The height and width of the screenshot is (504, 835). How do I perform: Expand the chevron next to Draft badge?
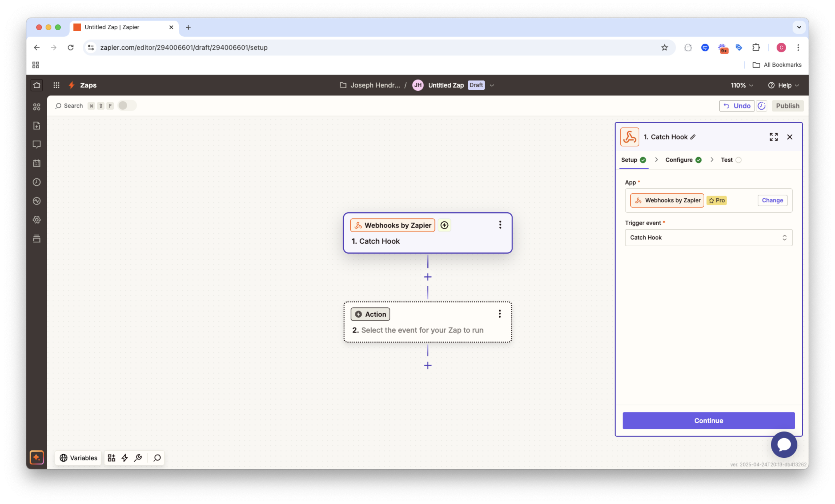click(x=492, y=85)
